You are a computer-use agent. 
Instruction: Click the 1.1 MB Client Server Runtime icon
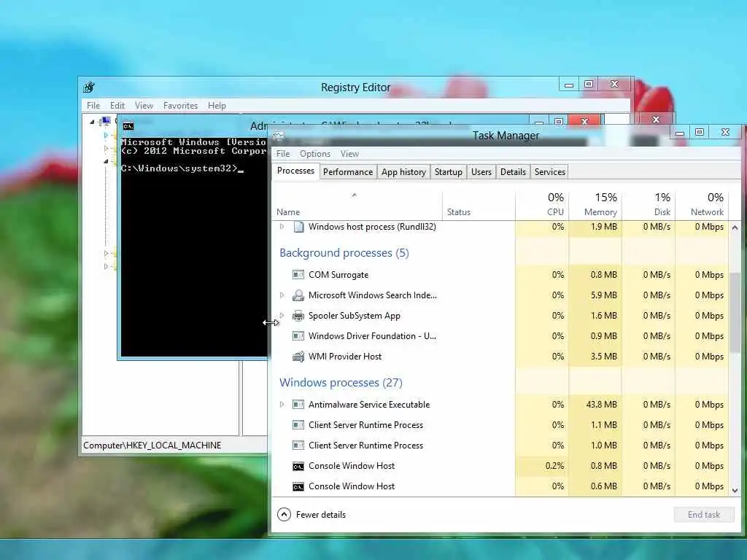(x=298, y=425)
